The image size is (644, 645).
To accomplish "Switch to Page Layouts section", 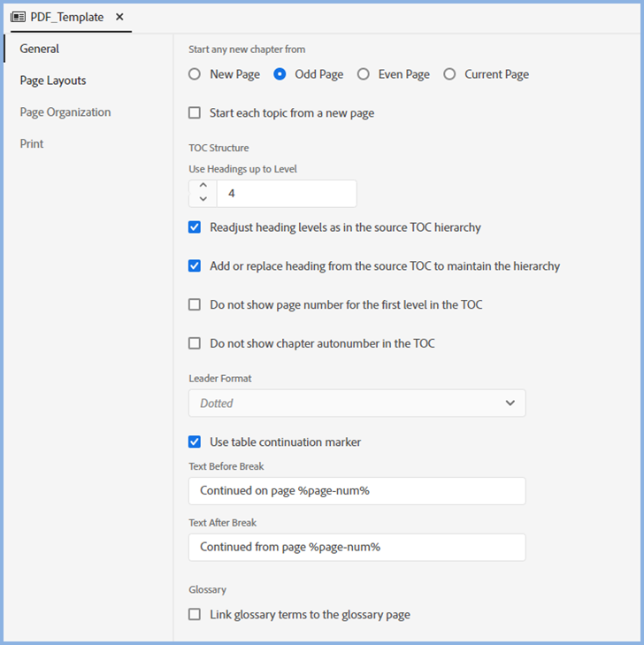I will (x=53, y=81).
